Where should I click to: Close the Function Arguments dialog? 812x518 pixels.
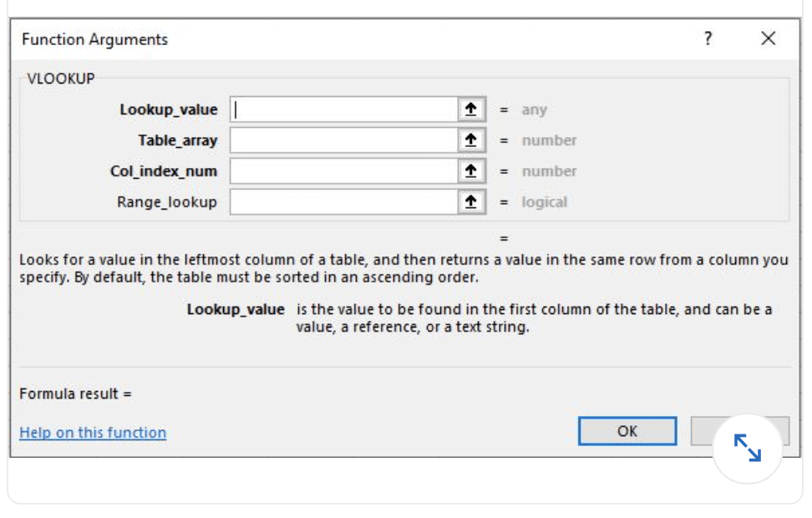(769, 38)
